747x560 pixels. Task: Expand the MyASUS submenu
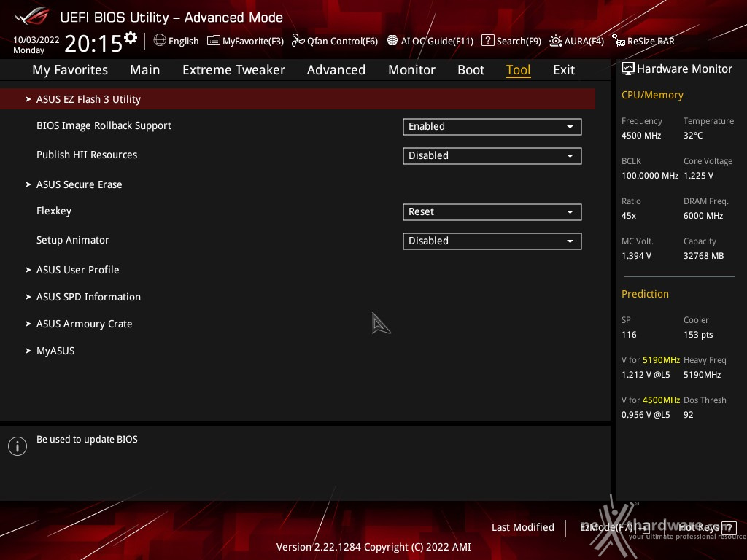click(55, 351)
